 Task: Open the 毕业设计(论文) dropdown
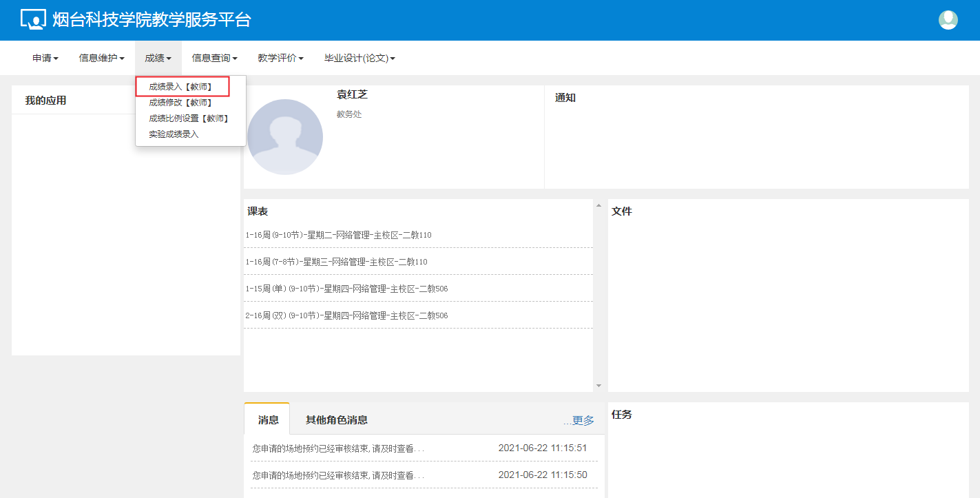click(x=360, y=59)
